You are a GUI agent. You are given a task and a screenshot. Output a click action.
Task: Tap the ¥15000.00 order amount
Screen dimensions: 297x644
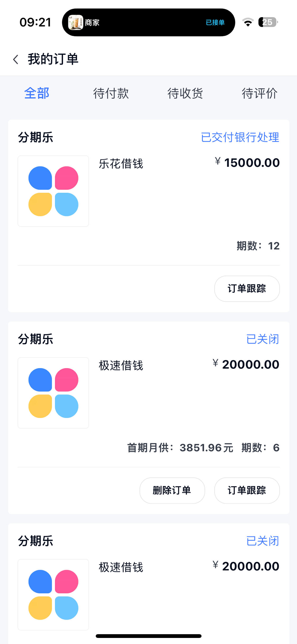[247, 162]
